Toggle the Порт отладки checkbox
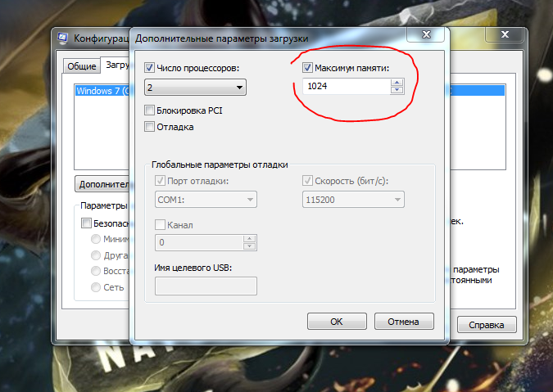 [160, 181]
